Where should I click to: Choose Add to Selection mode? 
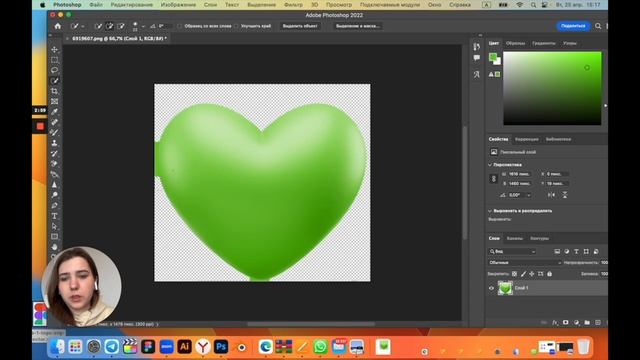click(x=109, y=26)
